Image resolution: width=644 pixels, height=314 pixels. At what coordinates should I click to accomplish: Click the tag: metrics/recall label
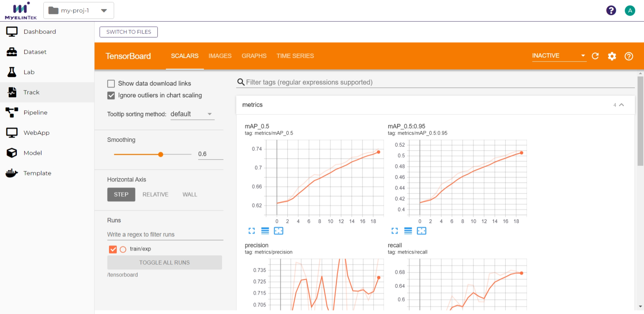(407, 252)
